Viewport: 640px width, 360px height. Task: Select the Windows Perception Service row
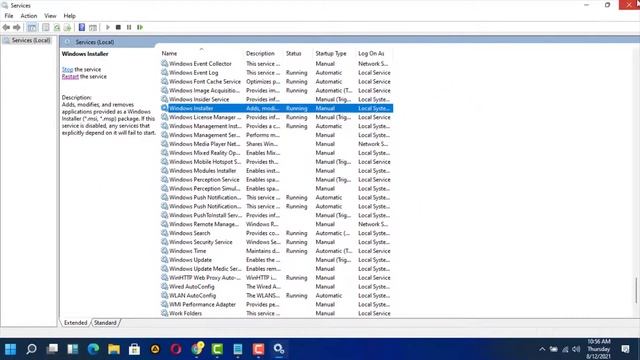point(276,180)
